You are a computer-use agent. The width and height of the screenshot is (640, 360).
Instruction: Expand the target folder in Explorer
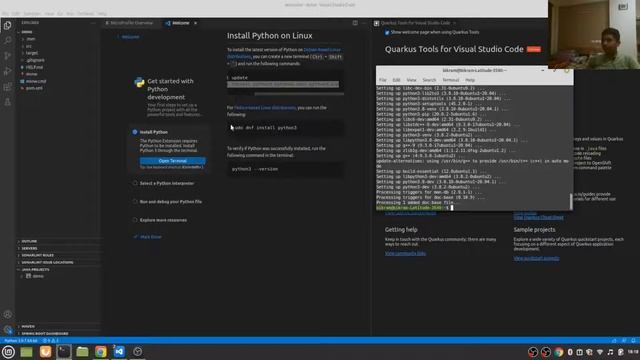coord(31,53)
